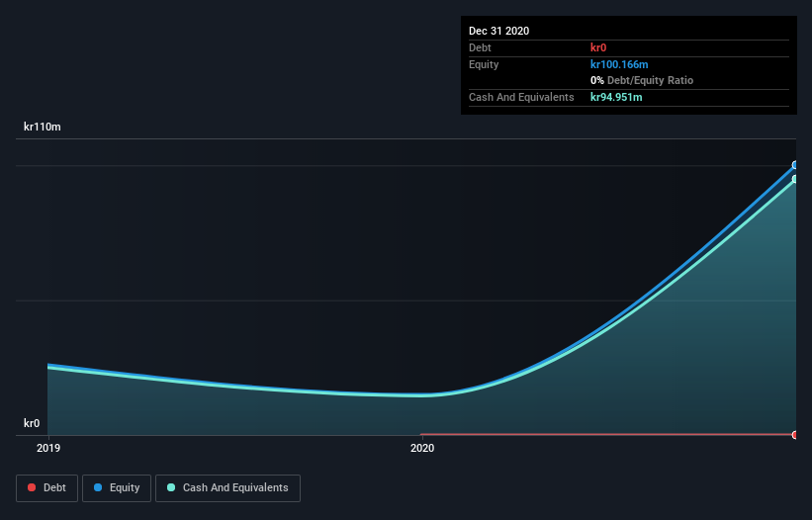This screenshot has height=520, width=812.
Task: Select the Equity data point at chart end
Action: pyautogui.click(x=795, y=165)
